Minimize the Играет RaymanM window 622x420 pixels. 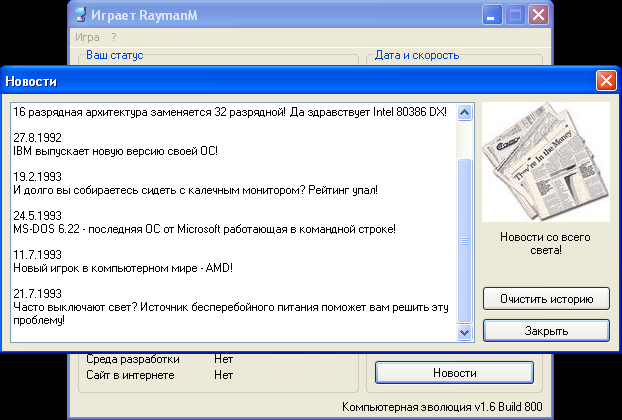click(x=492, y=15)
